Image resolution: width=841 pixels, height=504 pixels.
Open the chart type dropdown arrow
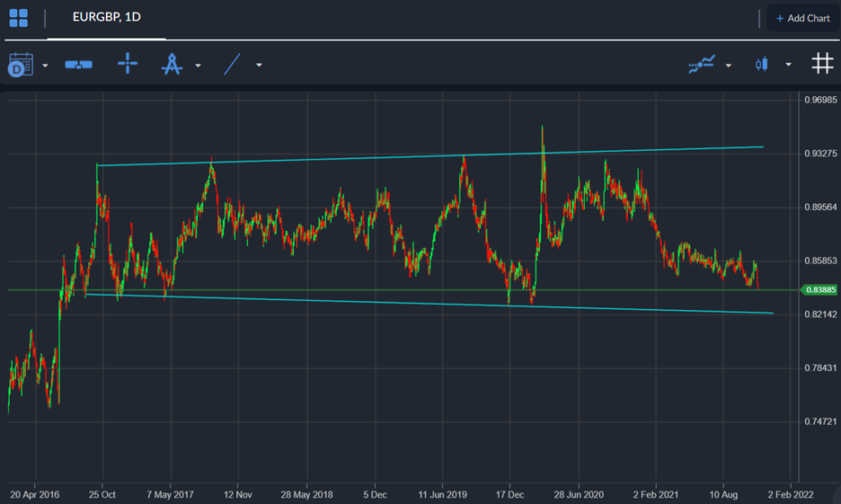pos(788,65)
